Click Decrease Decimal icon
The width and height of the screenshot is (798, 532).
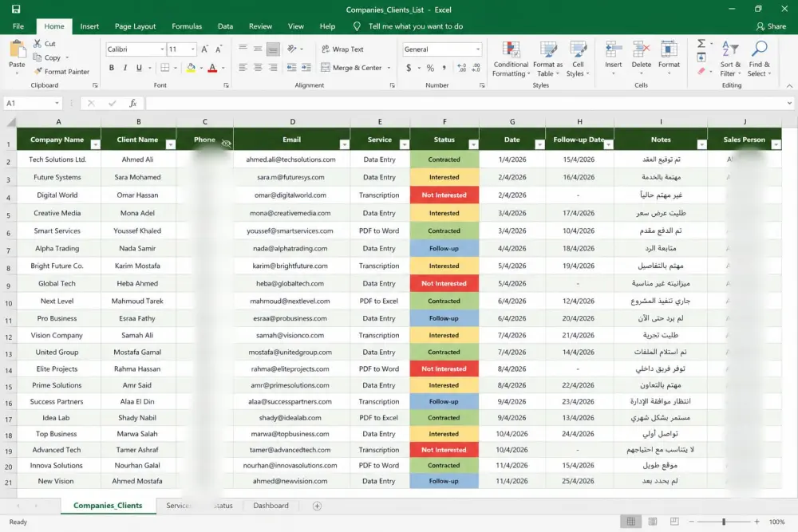pos(476,68)
